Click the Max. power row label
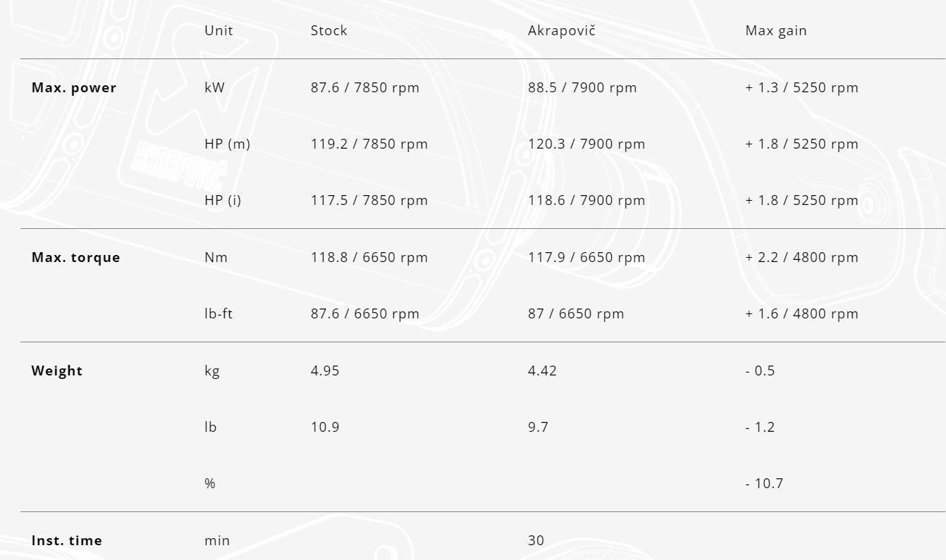946x560 pixels. pos(74,88)
